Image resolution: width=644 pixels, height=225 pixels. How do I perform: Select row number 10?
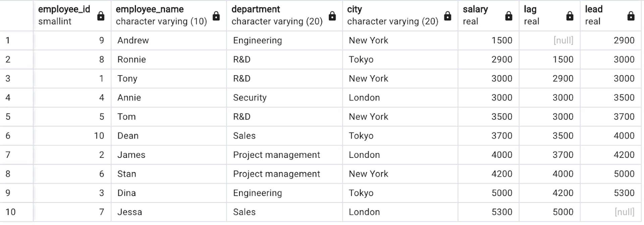click(x=16, y=212)
